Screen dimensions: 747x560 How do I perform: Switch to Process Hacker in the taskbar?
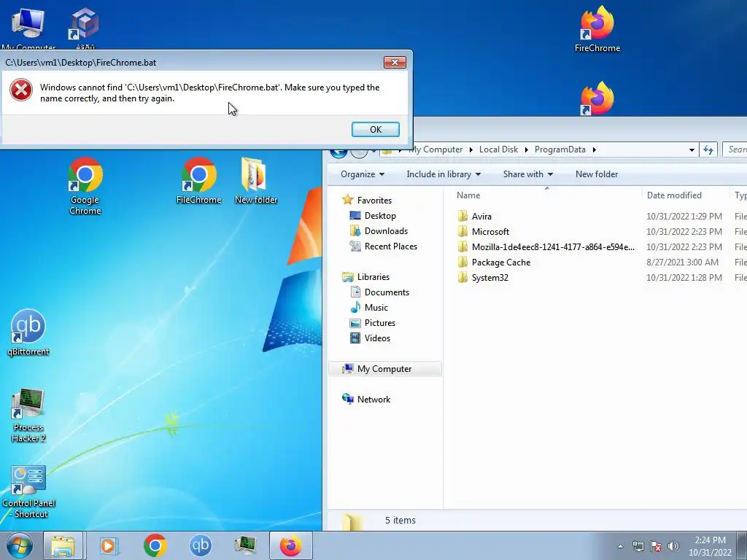(246, 545)
